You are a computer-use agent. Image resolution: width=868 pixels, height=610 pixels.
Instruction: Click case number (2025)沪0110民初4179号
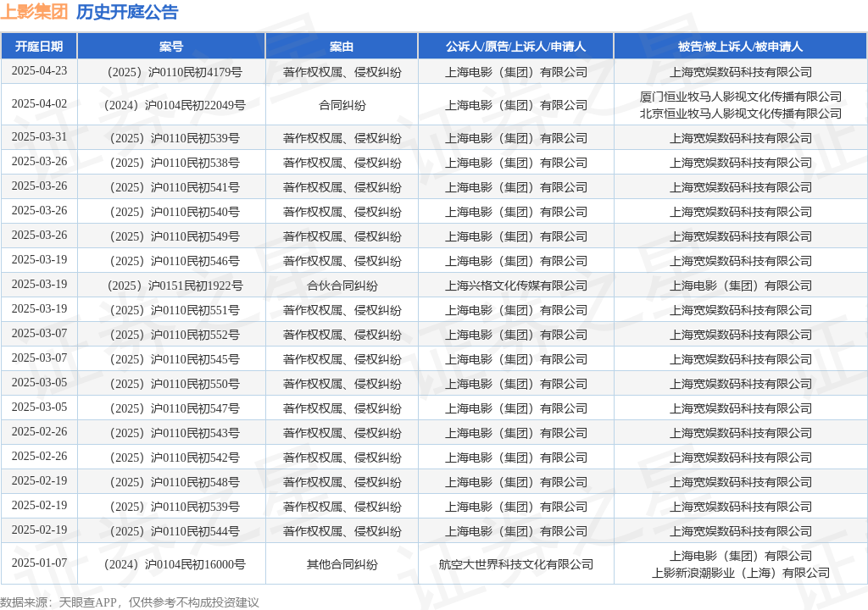[175, 72]
